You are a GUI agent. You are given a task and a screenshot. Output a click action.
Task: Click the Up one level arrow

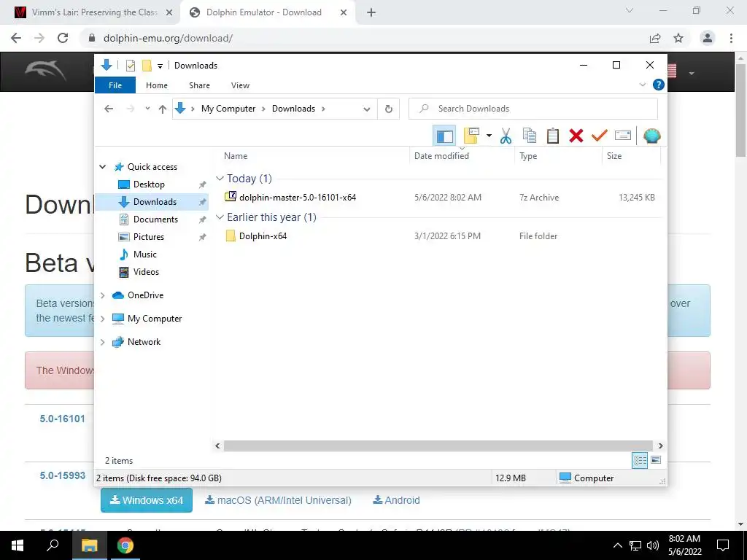pyautogui.click(x=163, y=109)
